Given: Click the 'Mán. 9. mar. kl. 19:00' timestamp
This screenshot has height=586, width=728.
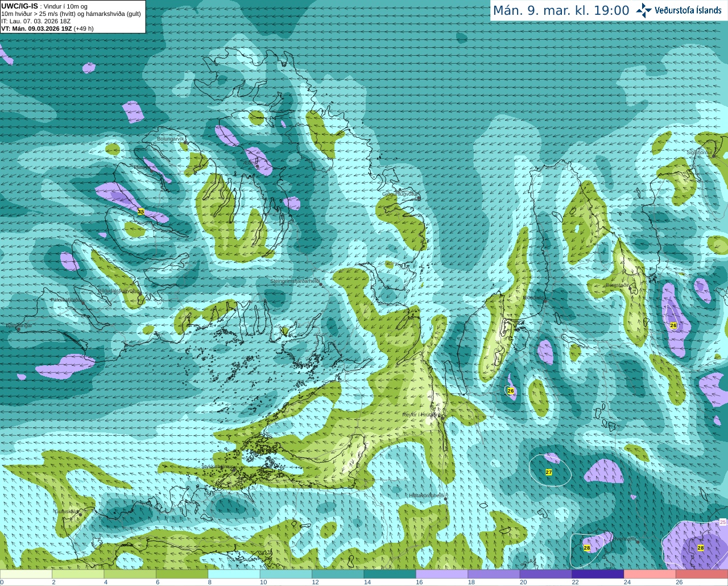Looking at the screenshot, I should point(561,10).
